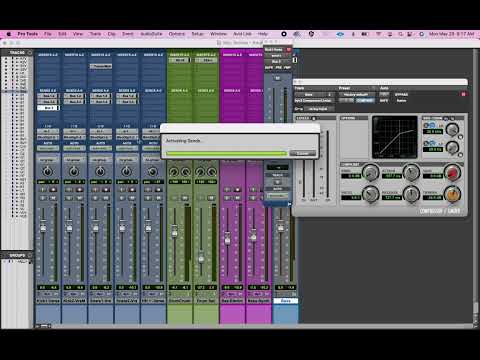Viewport: 480px width, 360px height.
Task: Solo the fourth blue track
Action: tap(122, 198)
